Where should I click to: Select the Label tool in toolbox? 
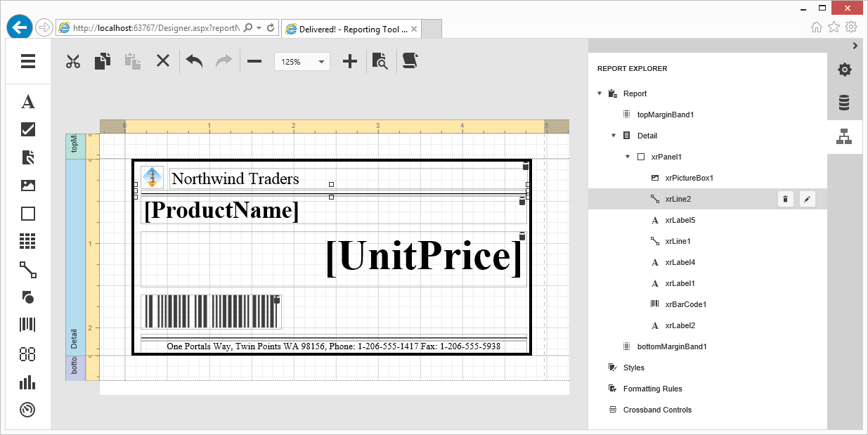28,102
